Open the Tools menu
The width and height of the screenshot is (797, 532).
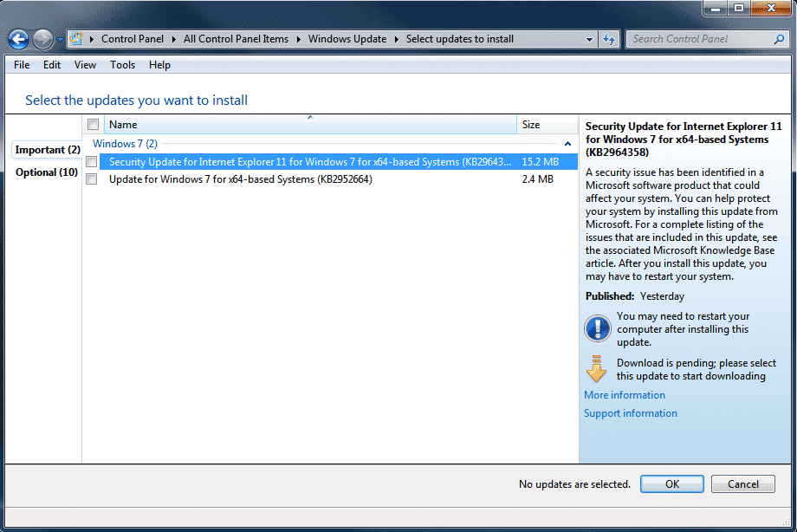click(x=122, y=65)
